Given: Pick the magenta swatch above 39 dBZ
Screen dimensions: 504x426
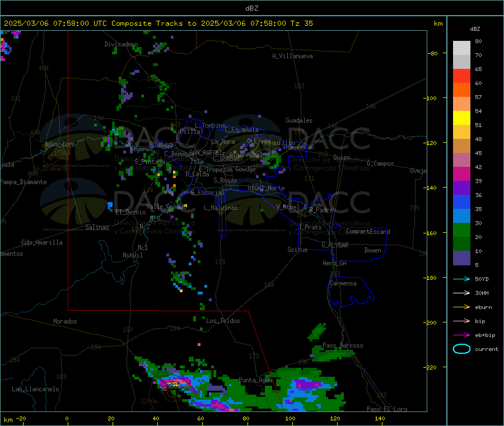Looking at the screenshot, I should pyautogui.click(x=461, y=174).
